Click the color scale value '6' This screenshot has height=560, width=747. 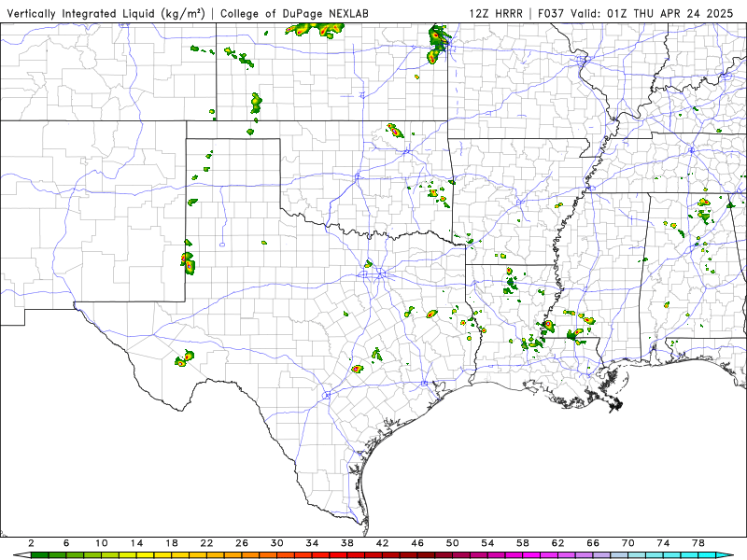[x=66, y=543]
